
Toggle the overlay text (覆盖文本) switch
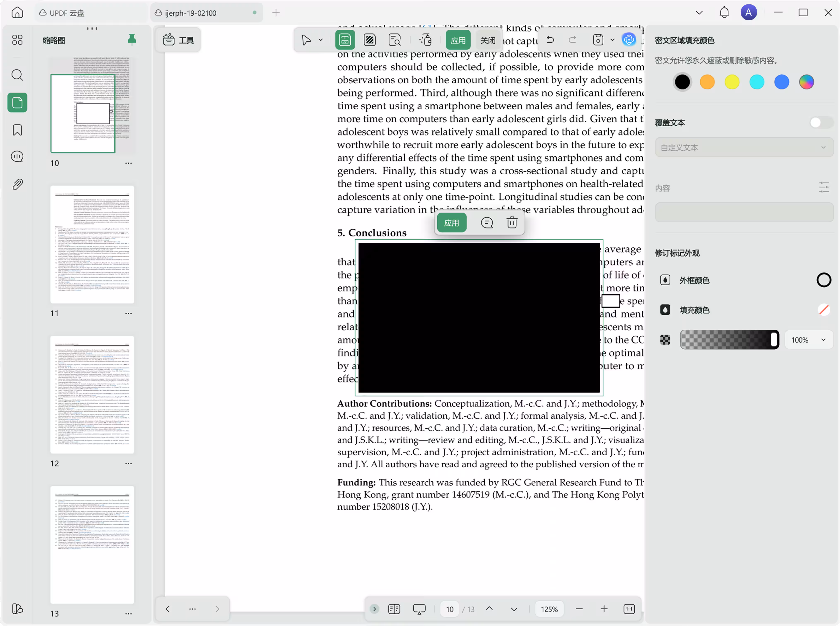(821, 123)
